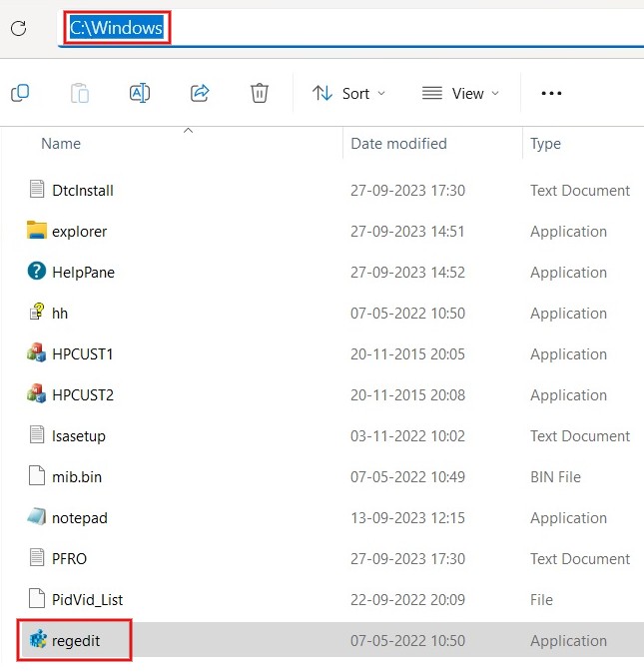Click the Share toolbar icon
Viewport: 644px width, 672px height.
point(200,93)
